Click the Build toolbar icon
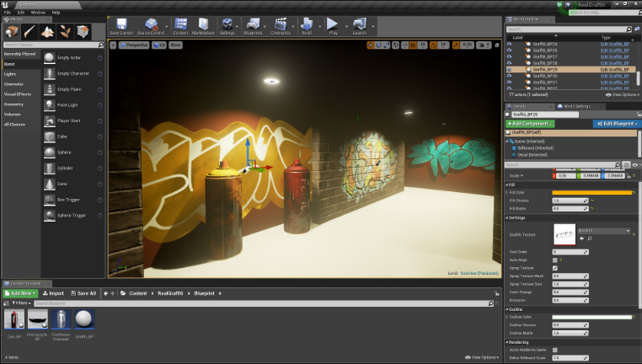Viewport: 642px width, 364px height. click(307, 24)
